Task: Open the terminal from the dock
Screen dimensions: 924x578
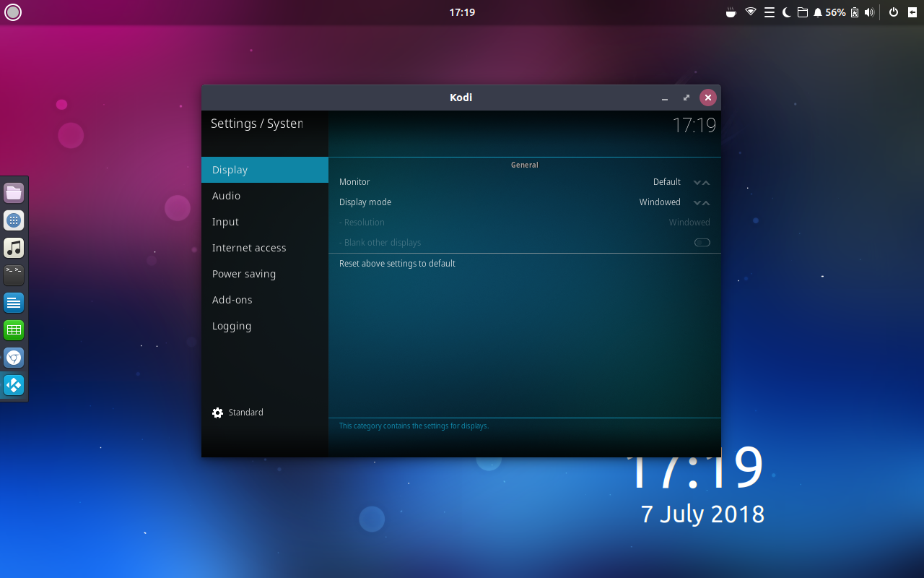Action: pos(14,275)
